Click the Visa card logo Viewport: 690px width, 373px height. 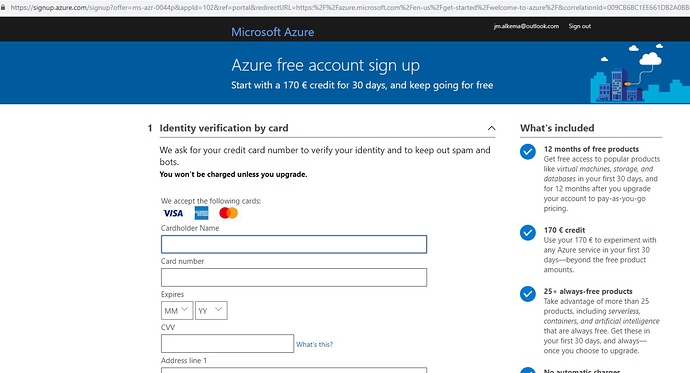pyautogui.click(x=173, y=213)
